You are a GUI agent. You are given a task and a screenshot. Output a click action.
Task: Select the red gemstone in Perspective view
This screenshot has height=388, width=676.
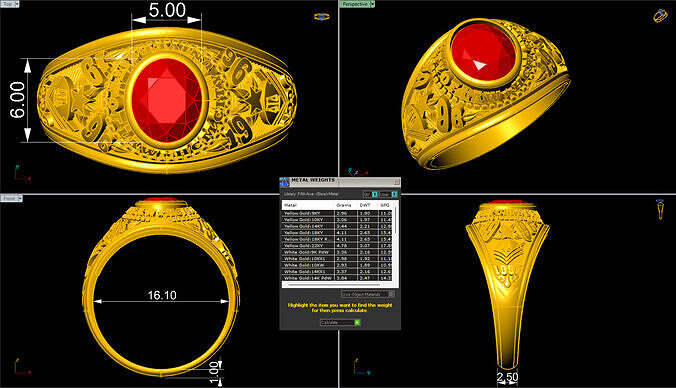(x=484, y=53)
